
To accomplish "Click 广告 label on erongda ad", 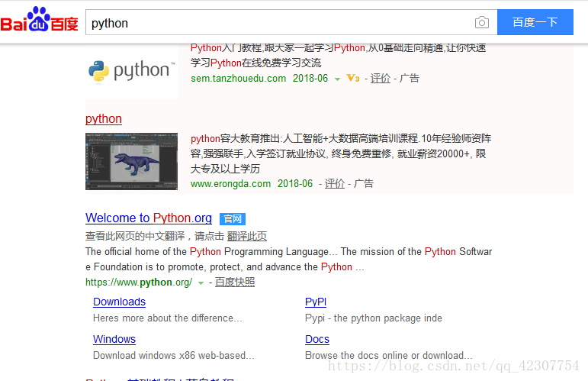I will (364, 184).
